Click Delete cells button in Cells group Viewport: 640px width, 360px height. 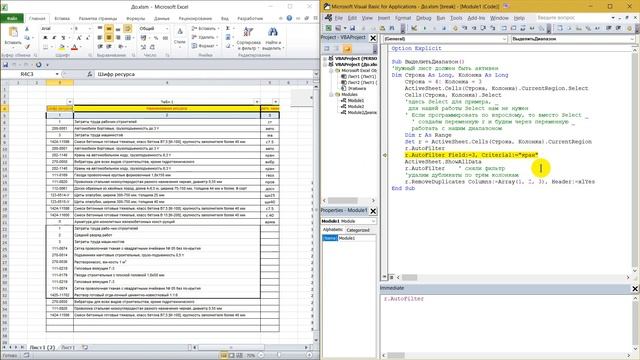pos(204,37)
